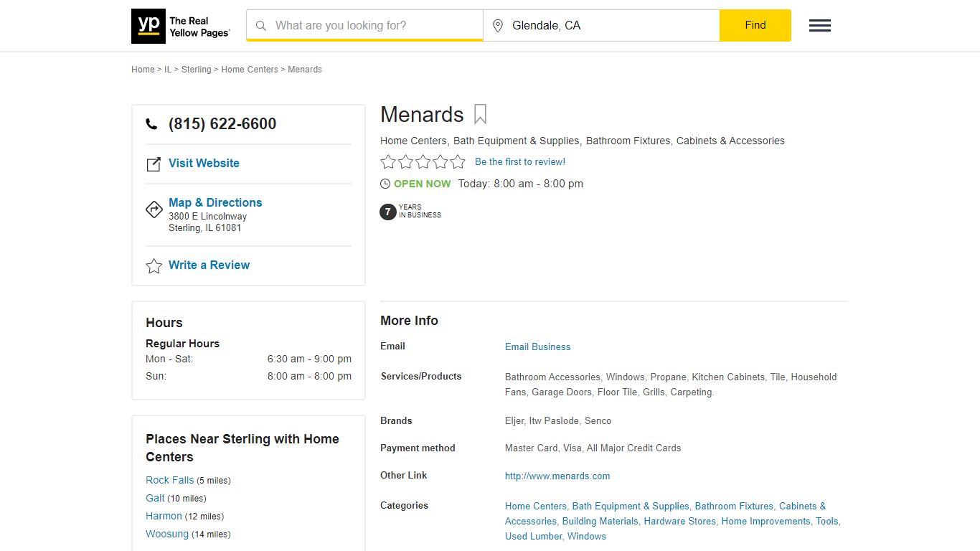This screenshot has width=980, height=551.
Task: Open Rock Falls nearby place
Action: pos(169,480)
